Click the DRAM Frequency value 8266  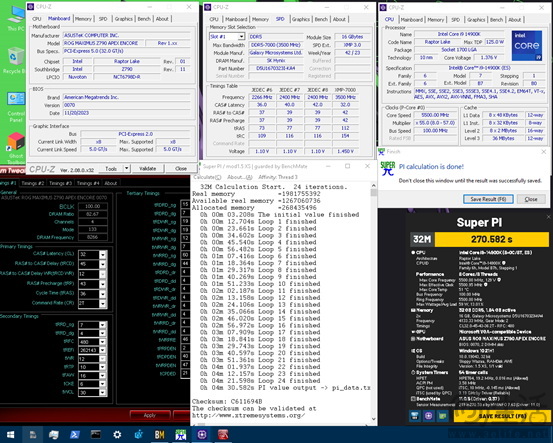tap(92, 237)
